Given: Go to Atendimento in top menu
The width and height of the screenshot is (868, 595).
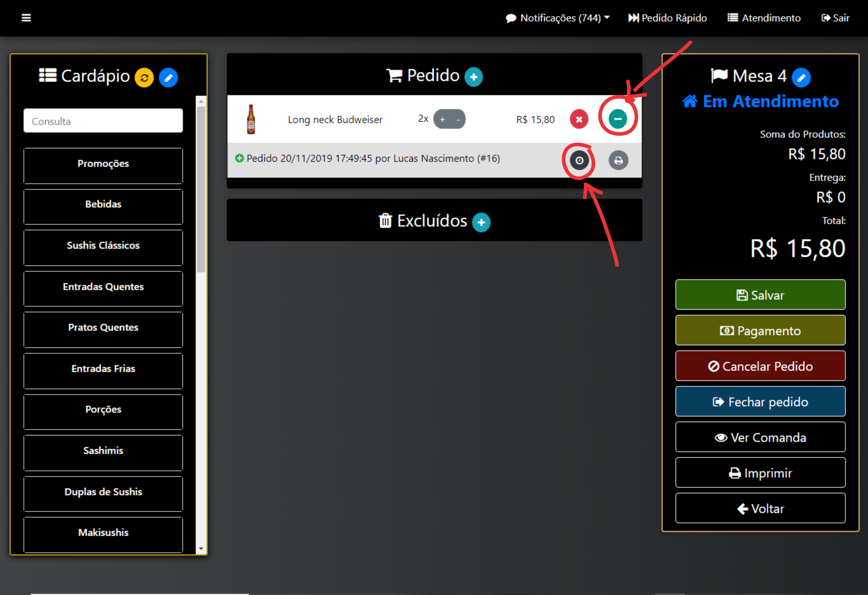Looking at the screenshot, I should 764,18.
